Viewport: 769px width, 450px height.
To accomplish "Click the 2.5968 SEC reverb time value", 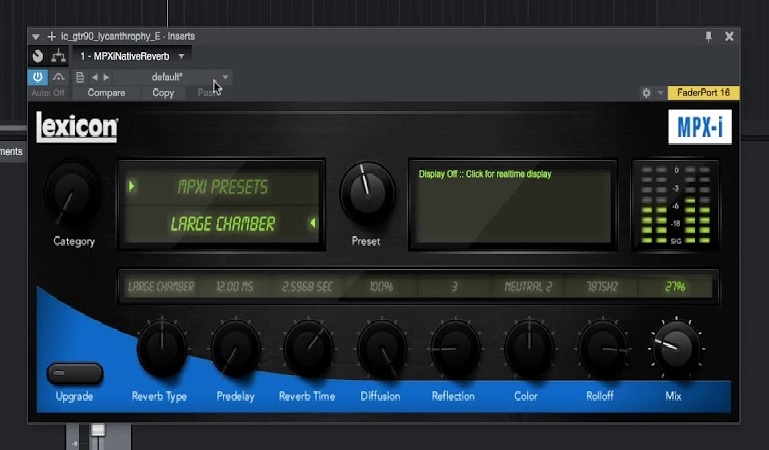I will (308, 287).
